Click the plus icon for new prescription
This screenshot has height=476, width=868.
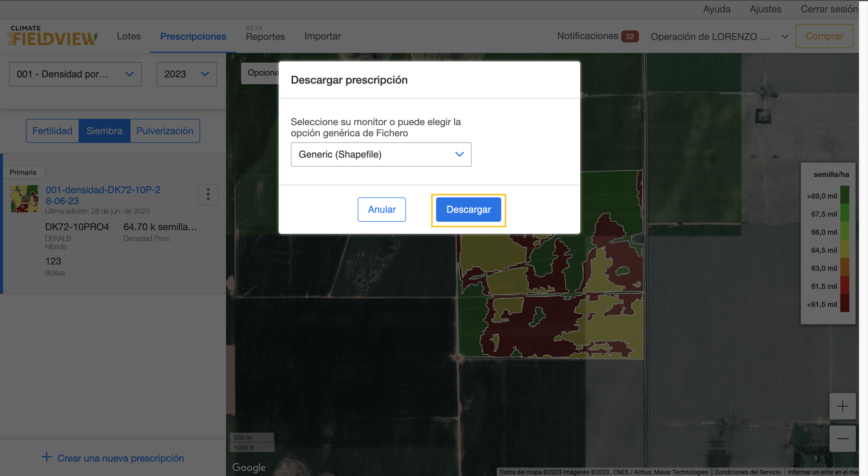pyautogui.click(x=47, y=457)
